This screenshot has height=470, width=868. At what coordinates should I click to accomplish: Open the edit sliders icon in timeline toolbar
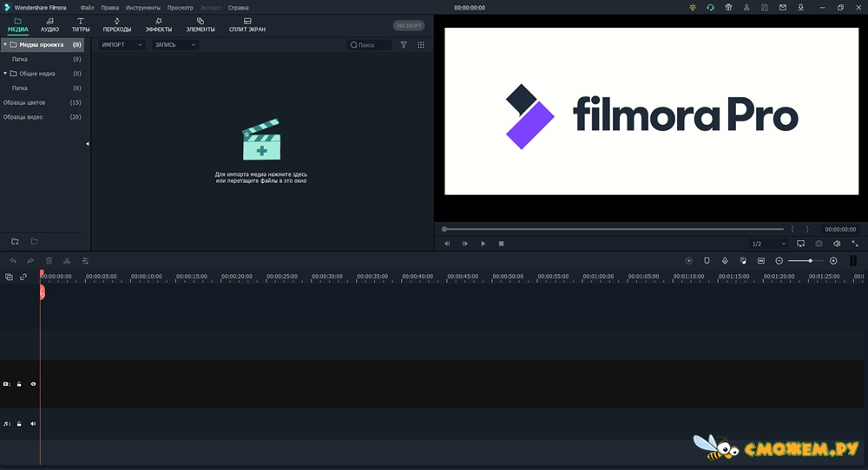(85, 261)
